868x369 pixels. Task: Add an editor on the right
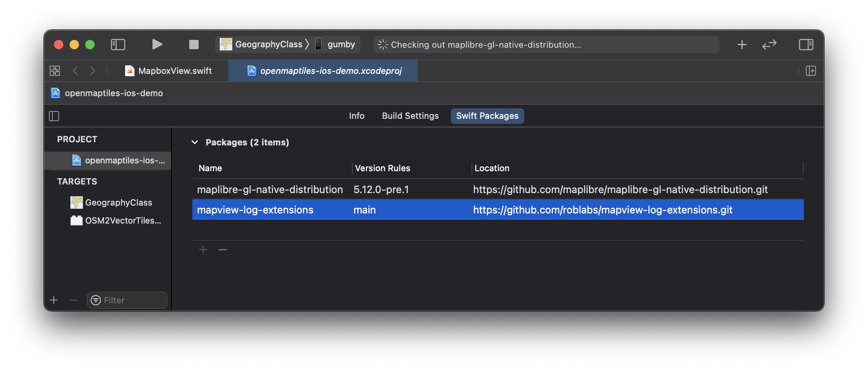click(x=811, y=71)
